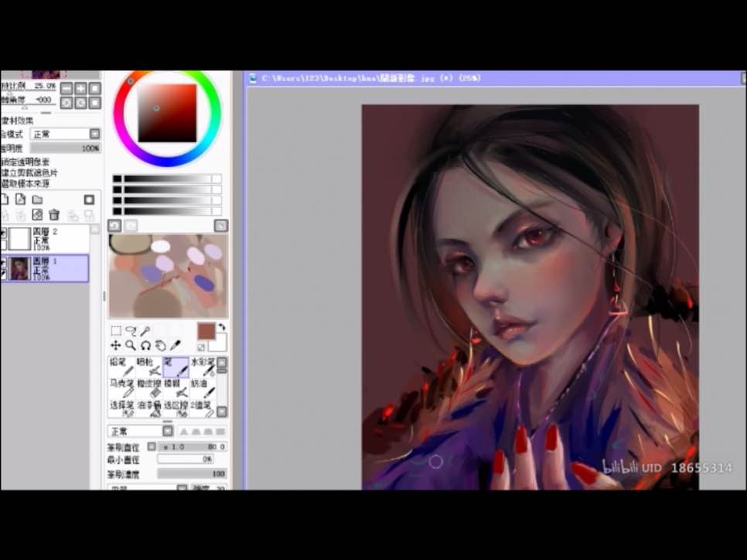Toggle the brush size multiplier button
The height and width of the screenshot is (560, 747).
pyautogui.click(x=152, y=446)
